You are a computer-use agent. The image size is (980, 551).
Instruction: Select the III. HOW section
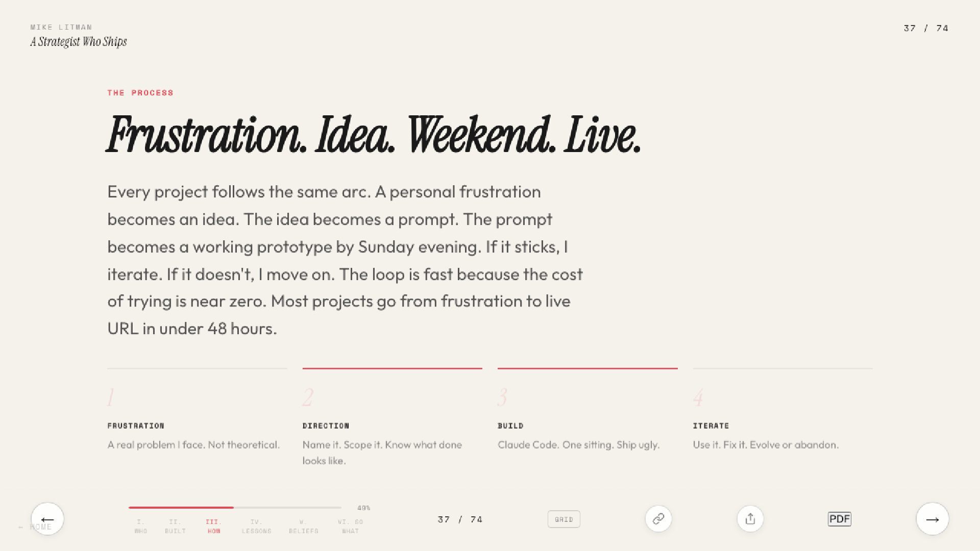coord(214,527)
